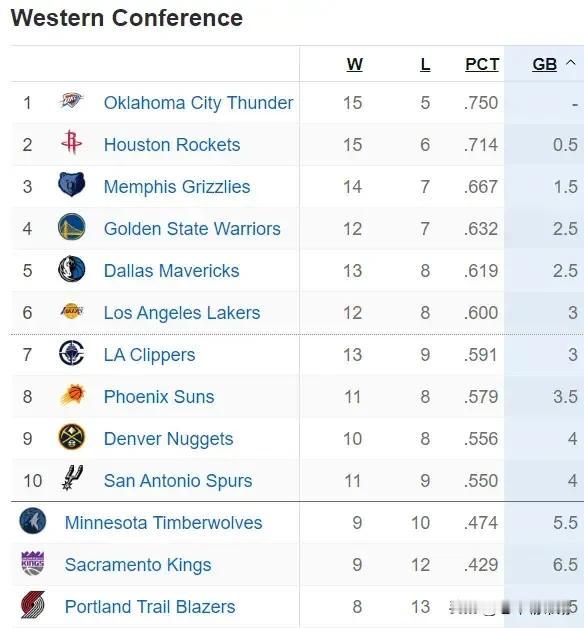Click the Oklahoma City Thunder logo
The height and width of the screenshot is (628, 584).
[71, 100]
